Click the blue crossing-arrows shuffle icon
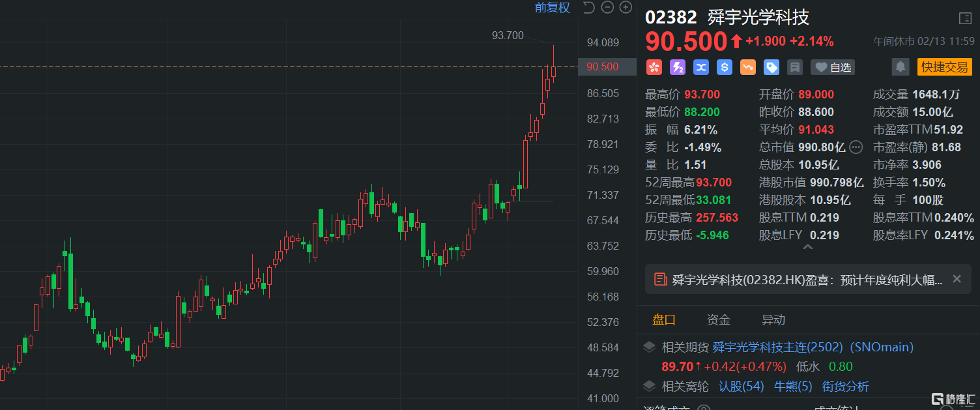Screen dimensions: 980x410 coord(700,67)
